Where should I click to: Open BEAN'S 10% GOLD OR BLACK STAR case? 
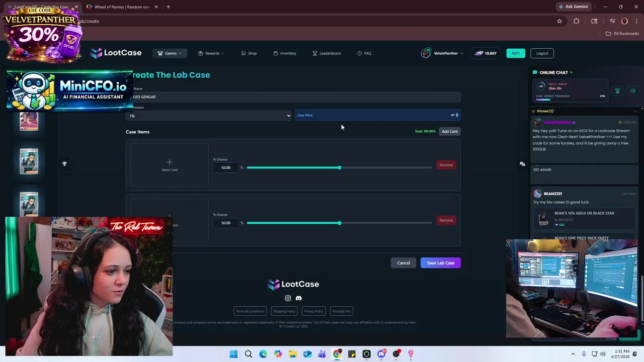[x=584, y=219]
